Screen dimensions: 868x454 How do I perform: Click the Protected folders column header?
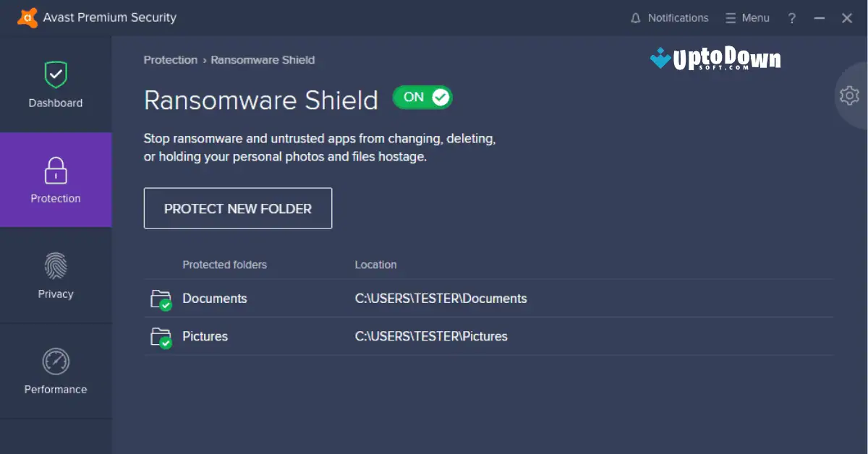coord(224,265)
